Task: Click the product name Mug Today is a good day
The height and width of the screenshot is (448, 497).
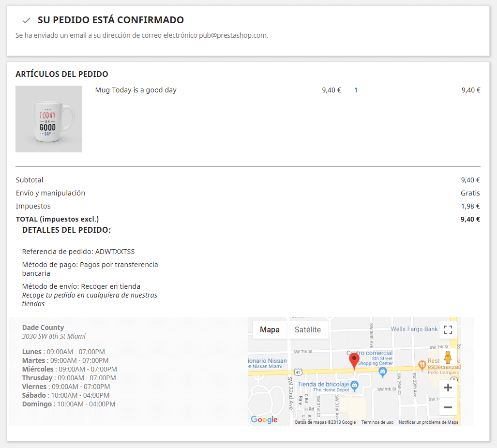Action: tap(136, 90)
